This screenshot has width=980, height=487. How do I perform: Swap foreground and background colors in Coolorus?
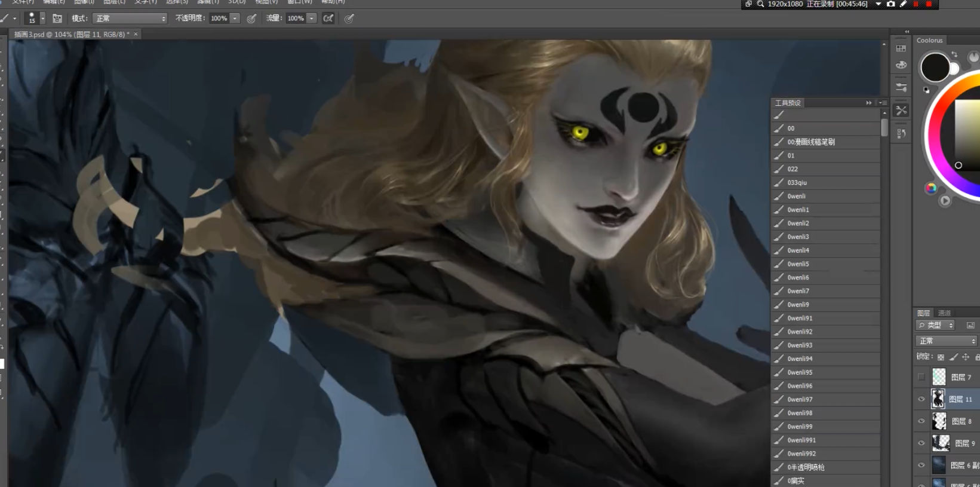(954, 54)
